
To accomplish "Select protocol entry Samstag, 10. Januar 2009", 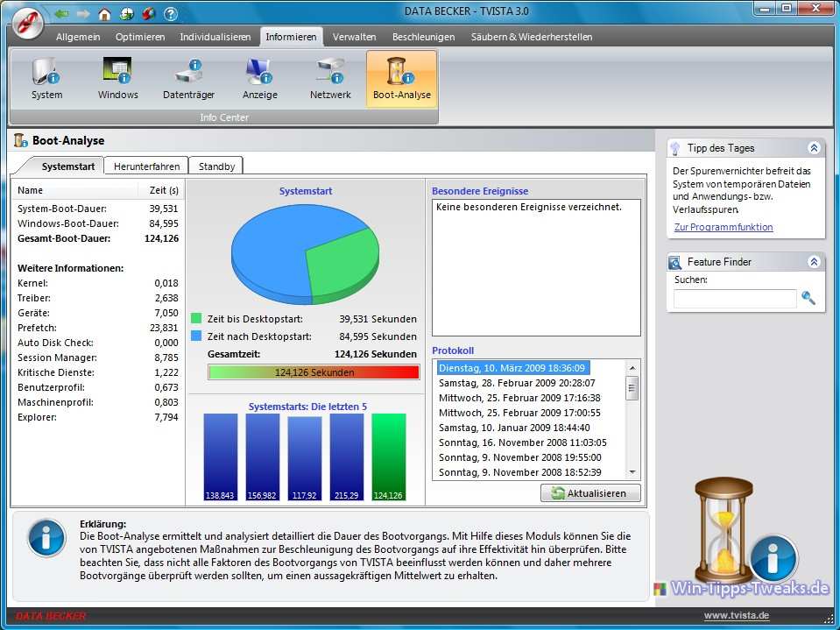I will coord(514,428).
